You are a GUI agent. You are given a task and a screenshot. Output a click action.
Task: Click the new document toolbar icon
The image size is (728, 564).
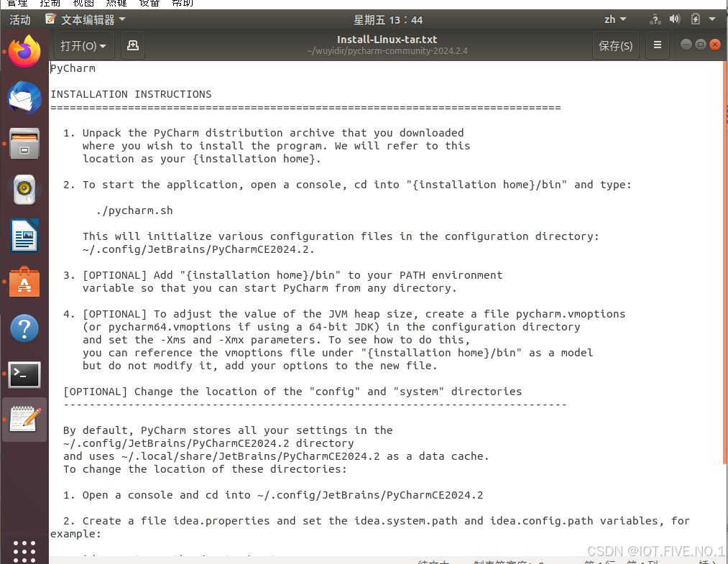tap(133, 45)
